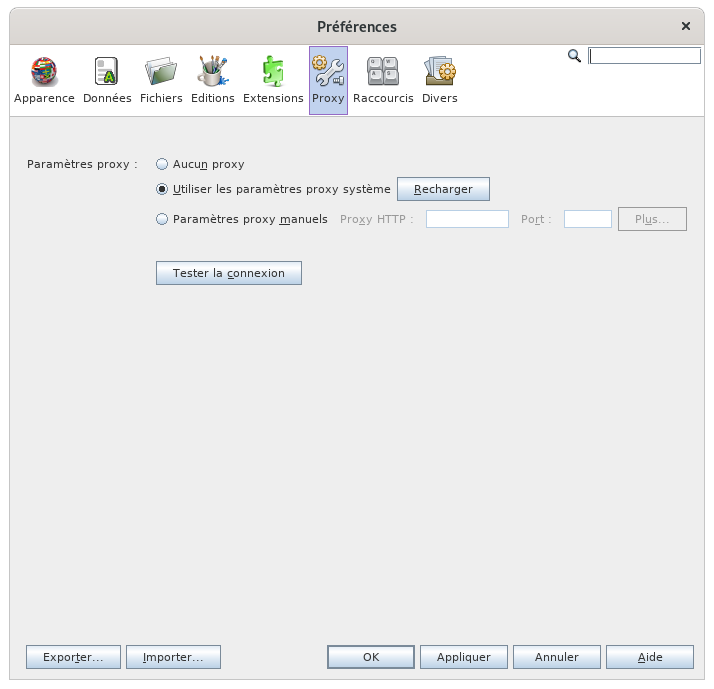This screenshot has width=714, height=689.
Task: Enable Paramètres proxy manuels option
Action: tap(162, 219)
